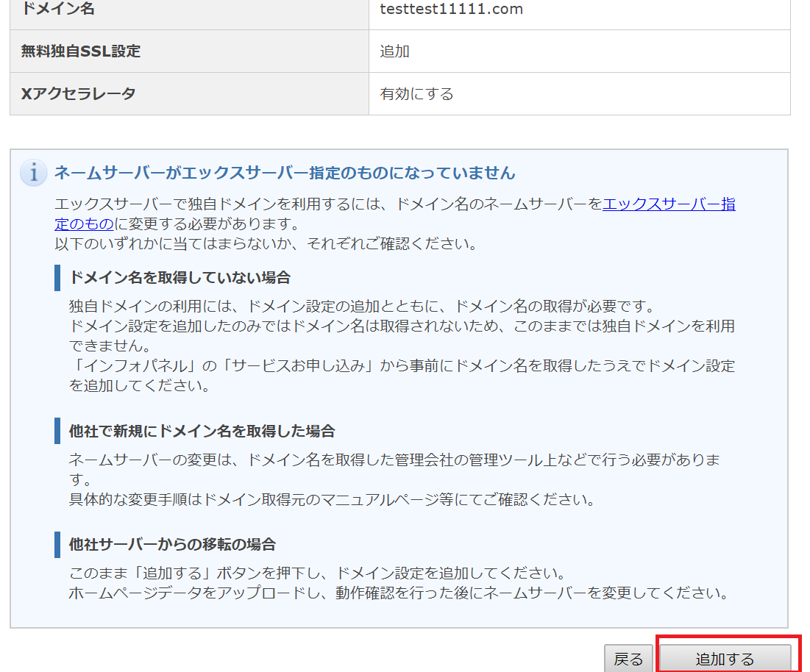Select the Xアクセラレータ row label
This screenshot has height=672, width=810.
79,94
